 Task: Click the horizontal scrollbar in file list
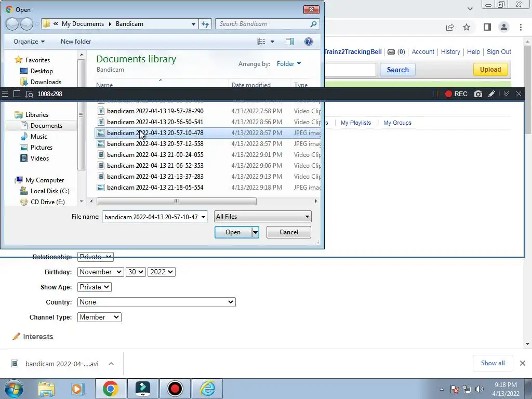(177, 201)
